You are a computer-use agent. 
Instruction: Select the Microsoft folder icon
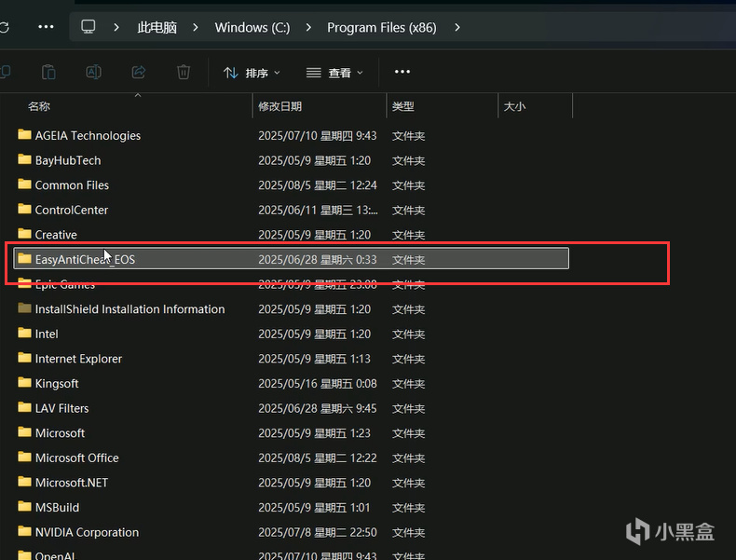[24, 432]
